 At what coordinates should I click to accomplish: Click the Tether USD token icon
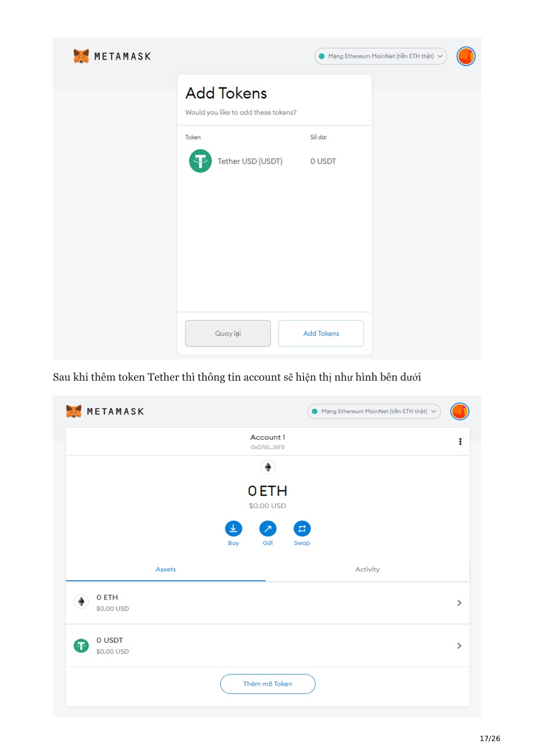click(200, 161)
